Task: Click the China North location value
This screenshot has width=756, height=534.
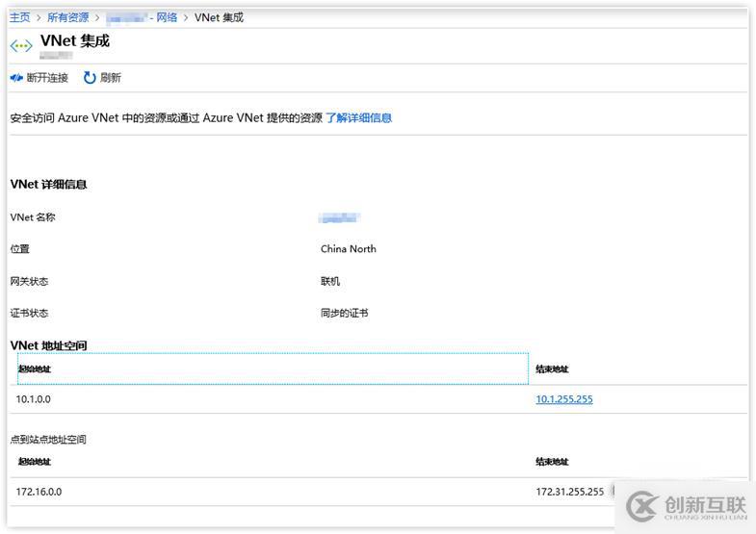Action: coord(348,249)
